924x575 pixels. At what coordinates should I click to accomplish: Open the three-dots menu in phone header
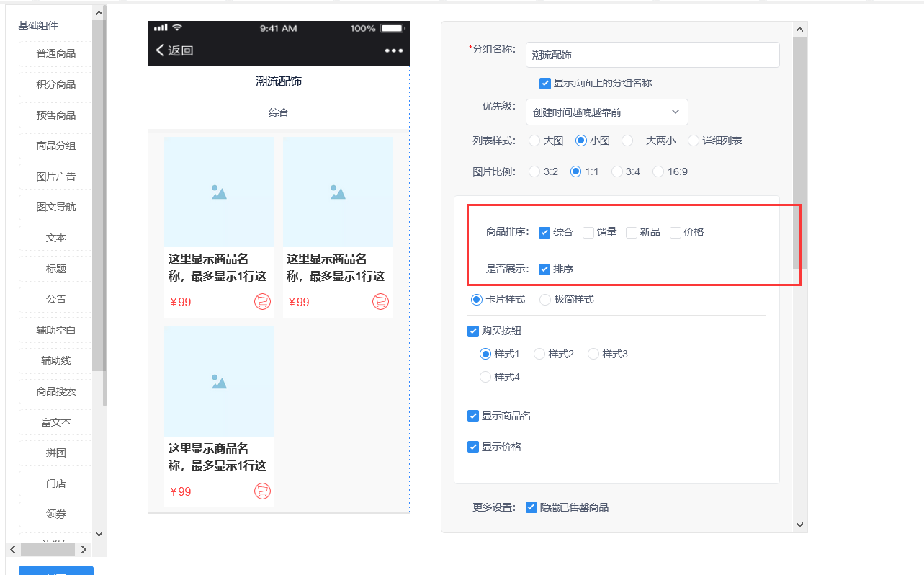click(x=394, y=50)
